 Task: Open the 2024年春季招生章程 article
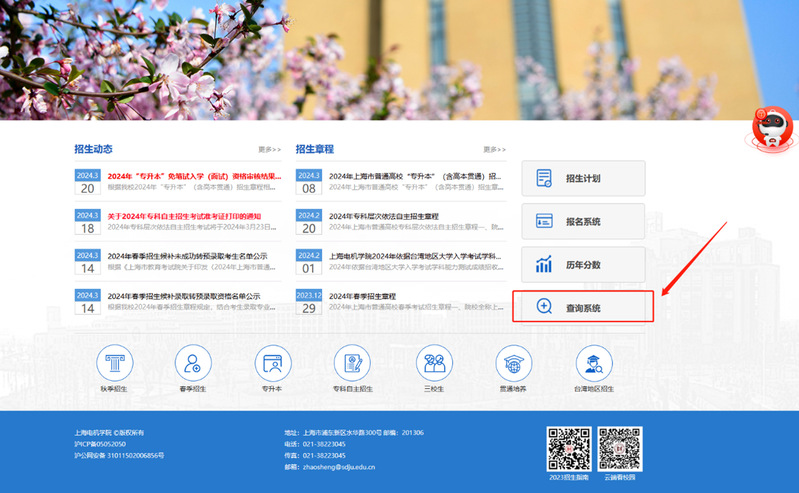(363, 297)
